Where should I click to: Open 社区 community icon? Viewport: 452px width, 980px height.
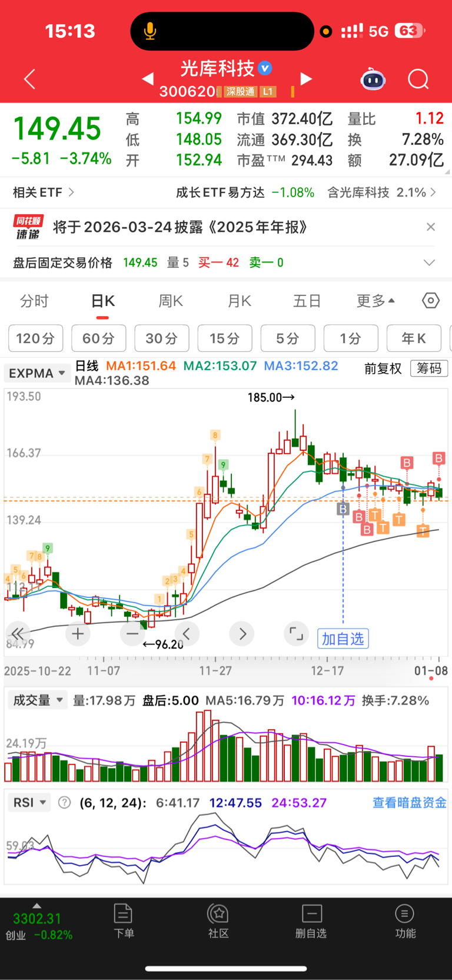[218, 922]
